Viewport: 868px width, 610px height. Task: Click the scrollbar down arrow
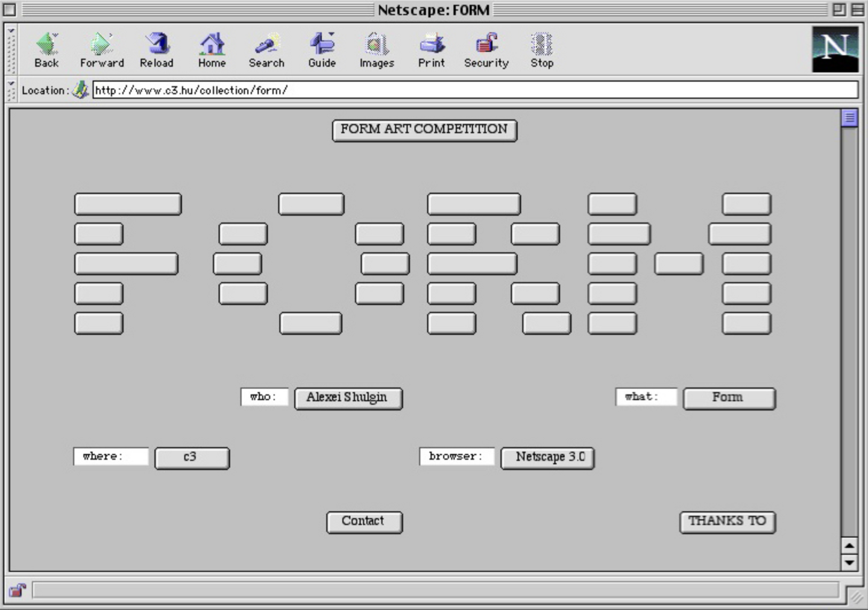tap(849, 562)
